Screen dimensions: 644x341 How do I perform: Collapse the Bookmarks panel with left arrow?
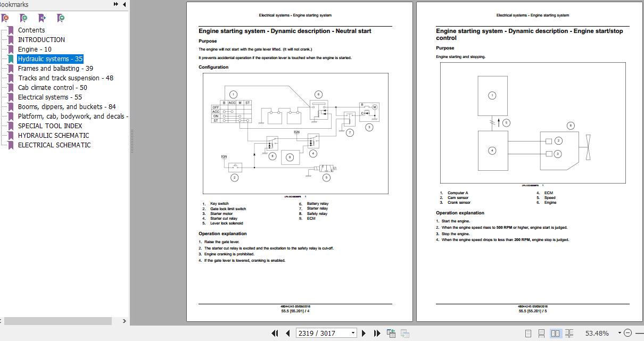click(x=125, y=4)
